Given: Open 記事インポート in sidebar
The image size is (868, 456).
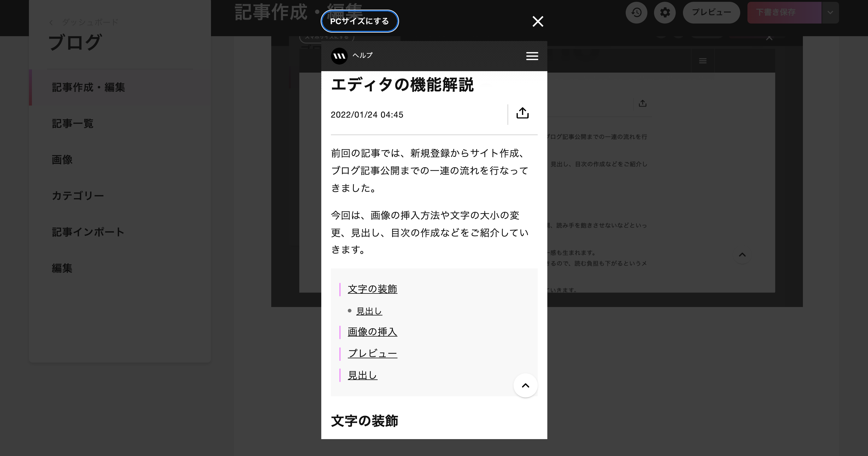Looking at the screenshot, I should coord(120,232).
